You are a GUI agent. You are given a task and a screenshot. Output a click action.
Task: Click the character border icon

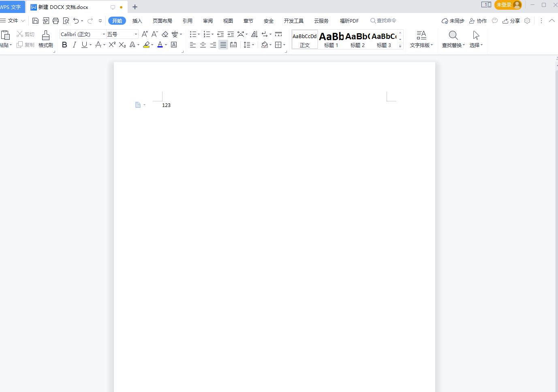pos(174,45)
